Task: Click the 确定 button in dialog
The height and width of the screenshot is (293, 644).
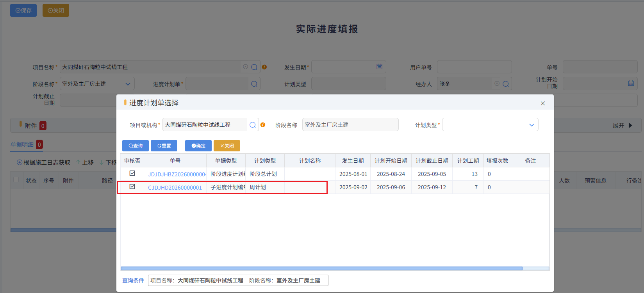Action: coord(198,146)
